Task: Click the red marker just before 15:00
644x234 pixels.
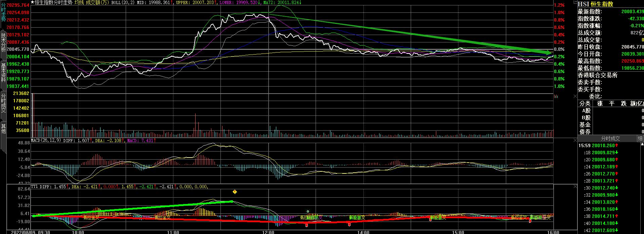Action: coord(431,220)
